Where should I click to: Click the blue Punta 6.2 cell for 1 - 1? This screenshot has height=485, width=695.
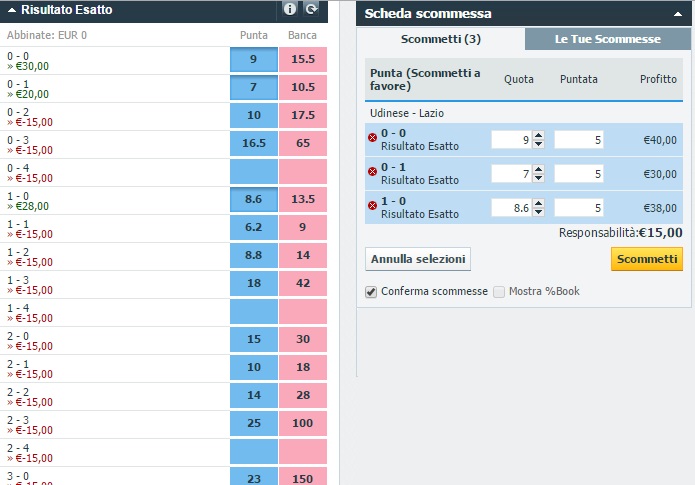(x=254, y=227)
